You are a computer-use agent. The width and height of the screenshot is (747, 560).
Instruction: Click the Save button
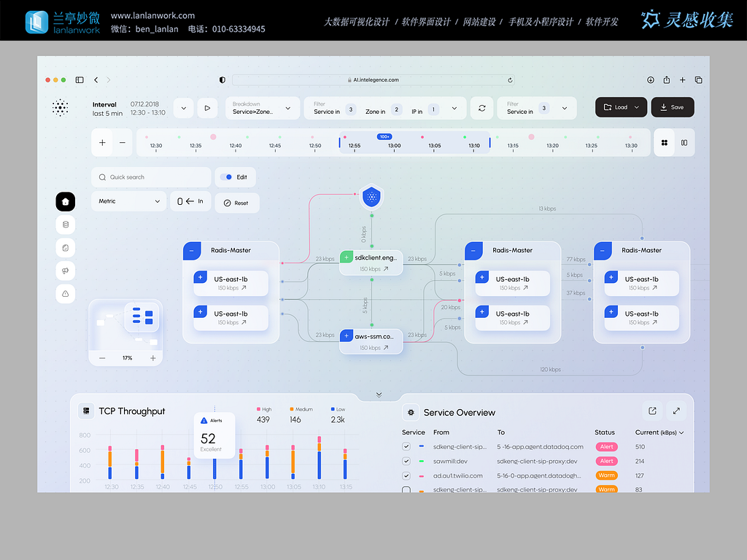tap(672, 107)
